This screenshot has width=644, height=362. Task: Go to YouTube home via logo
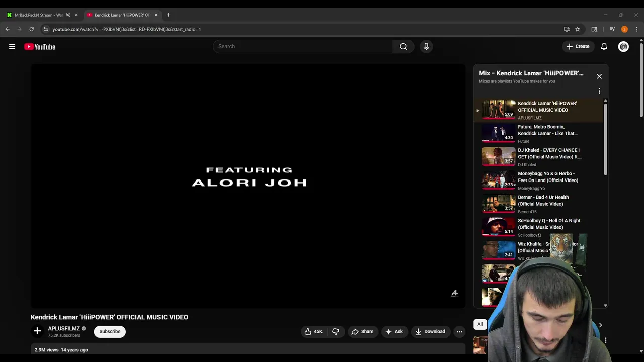(x=40, y=47)
